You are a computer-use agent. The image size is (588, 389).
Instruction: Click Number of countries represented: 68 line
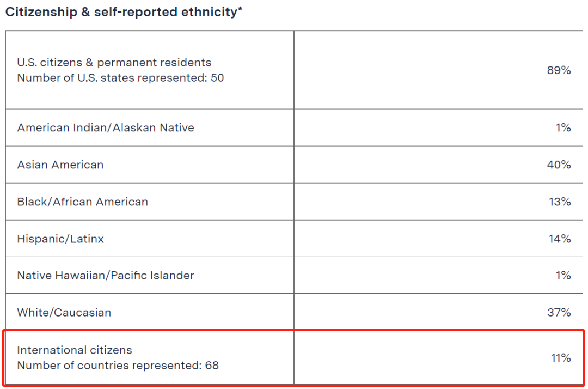[118, 366]
